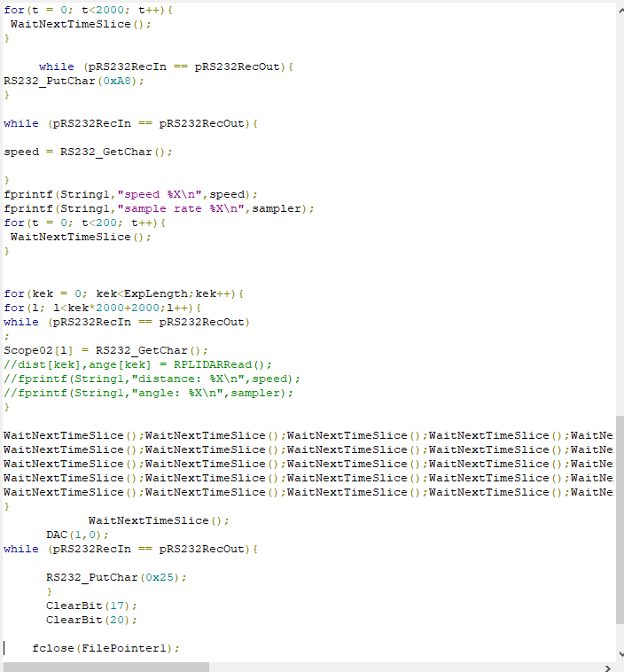
Task: Click the commented fprintf "angle" line
Action: [x=148, y=393]
